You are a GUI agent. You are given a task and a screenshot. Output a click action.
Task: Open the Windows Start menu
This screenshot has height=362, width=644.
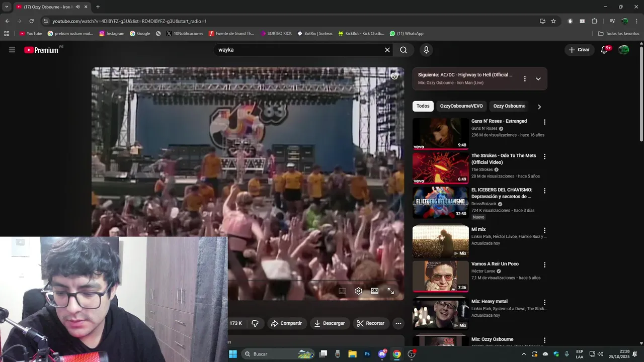(x=233, y=354)
